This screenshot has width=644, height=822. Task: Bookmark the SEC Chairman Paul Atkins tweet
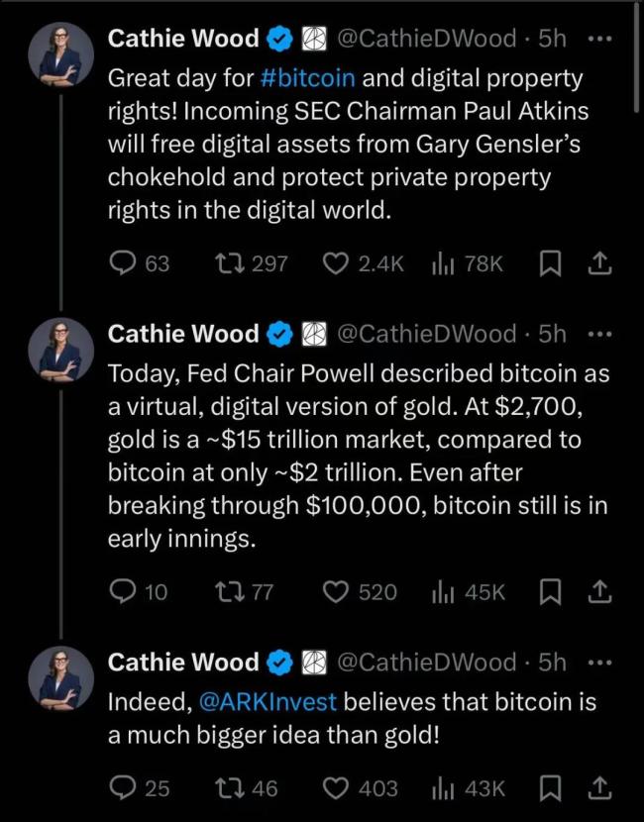pos(550,263)
